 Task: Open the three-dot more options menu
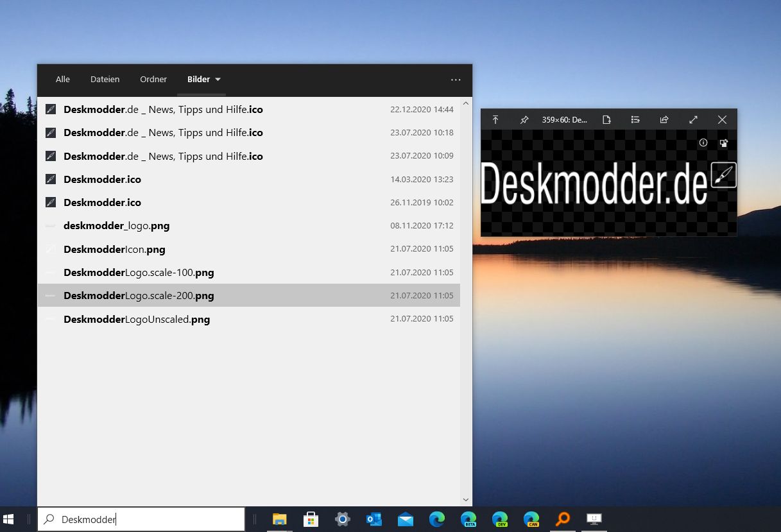(x=456, y=80)
